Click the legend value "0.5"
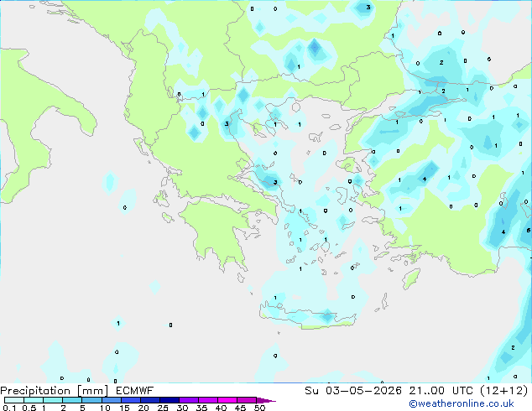This screenshot has height=411, width=532. [29, 408]
